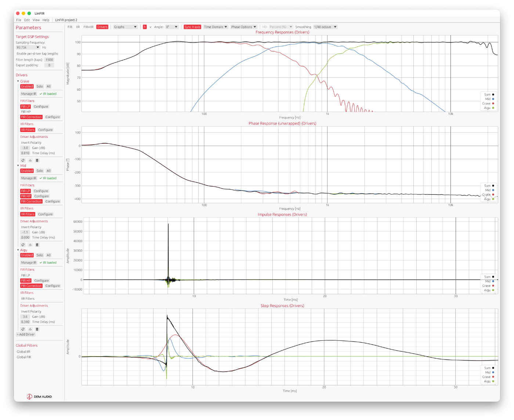Click the tag icon under Aigu driver
Screen dimensions: 514x420
coord(23,329)
